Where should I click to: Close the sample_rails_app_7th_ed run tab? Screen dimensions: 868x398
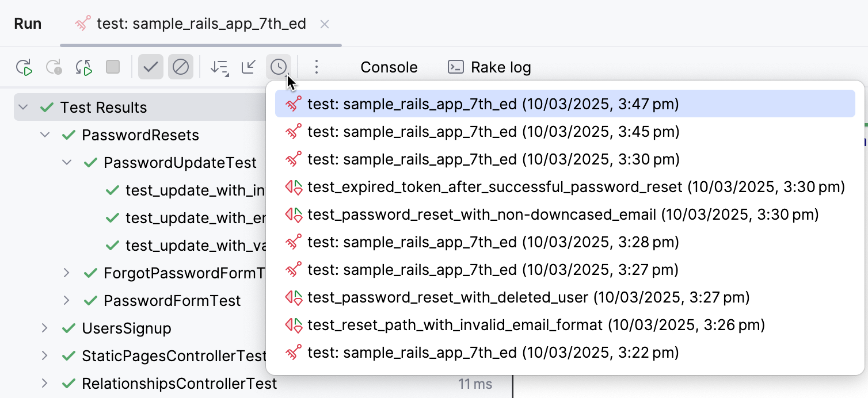(324, 24)
